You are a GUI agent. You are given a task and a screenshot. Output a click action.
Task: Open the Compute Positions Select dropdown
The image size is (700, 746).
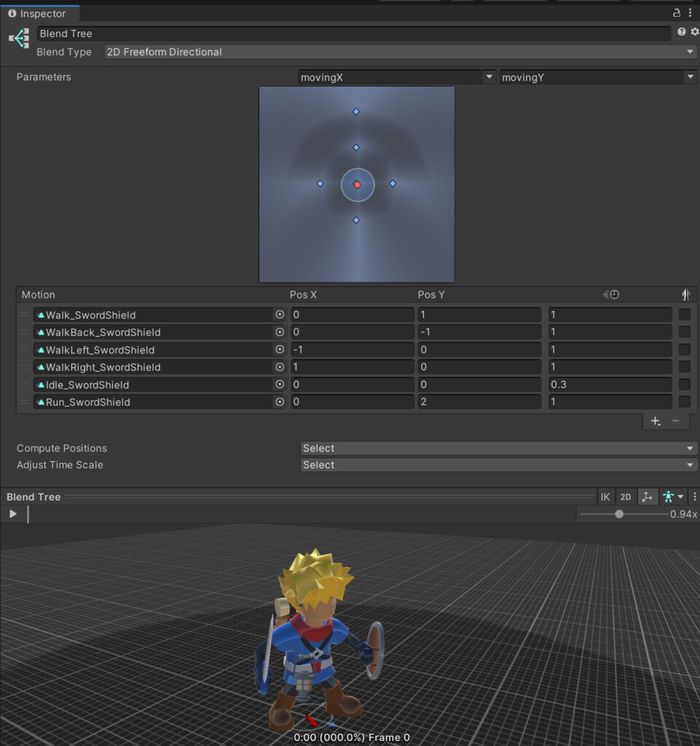tap(499, 448)
